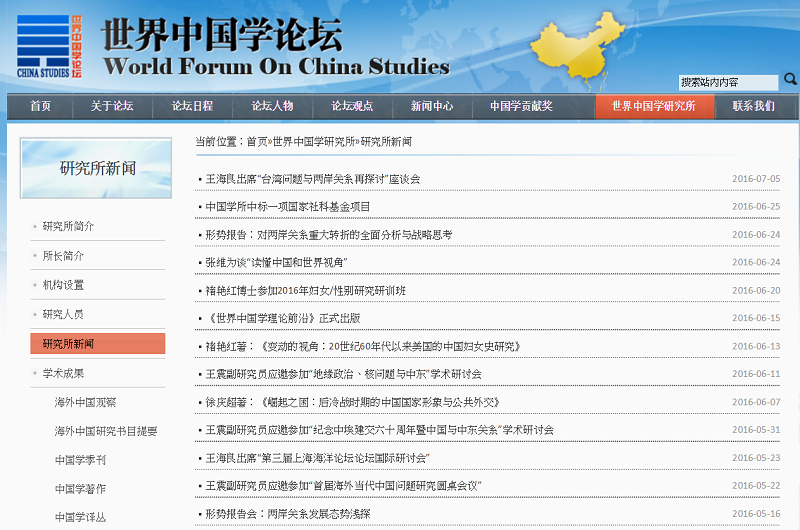Click the date 2016-05-23
This screenshot has width=800, height=530.
pyautogui.click(x=756, y=458)
